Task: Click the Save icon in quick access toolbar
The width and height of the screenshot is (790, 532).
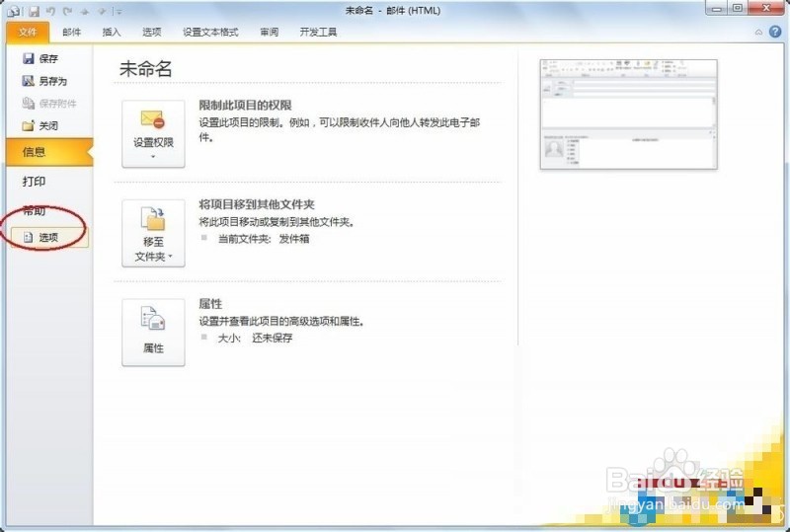Action: click(x=34, y=11)
